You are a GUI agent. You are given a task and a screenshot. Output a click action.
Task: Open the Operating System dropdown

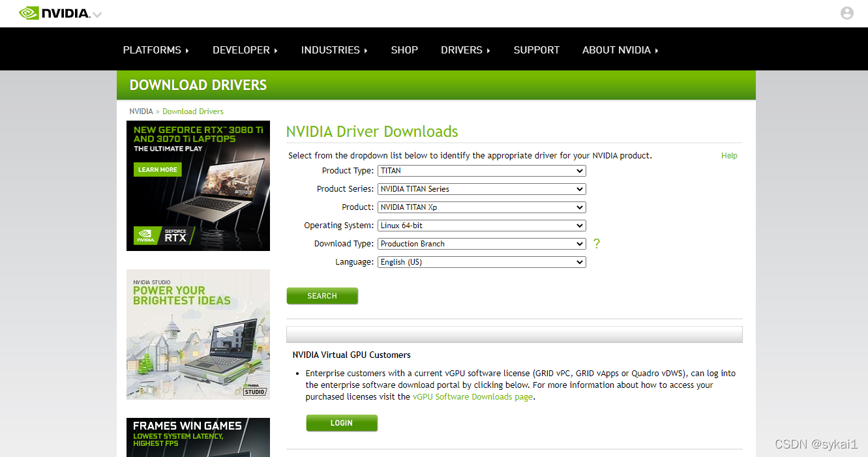pyautogui.click(x=482, y=226)
